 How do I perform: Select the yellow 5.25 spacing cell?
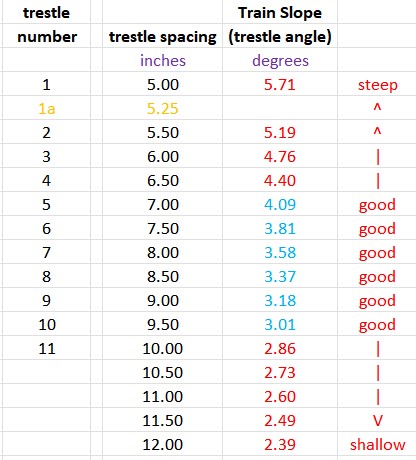coord(163,108)
